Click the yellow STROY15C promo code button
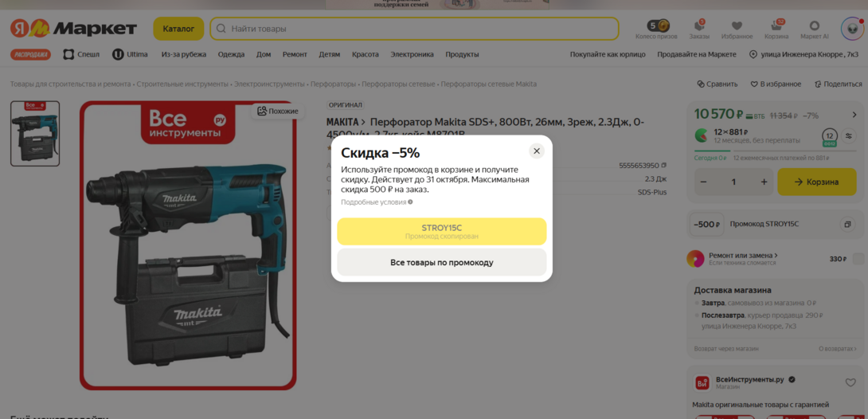Screen dimensions: 868x419 (x=442, y=231)
